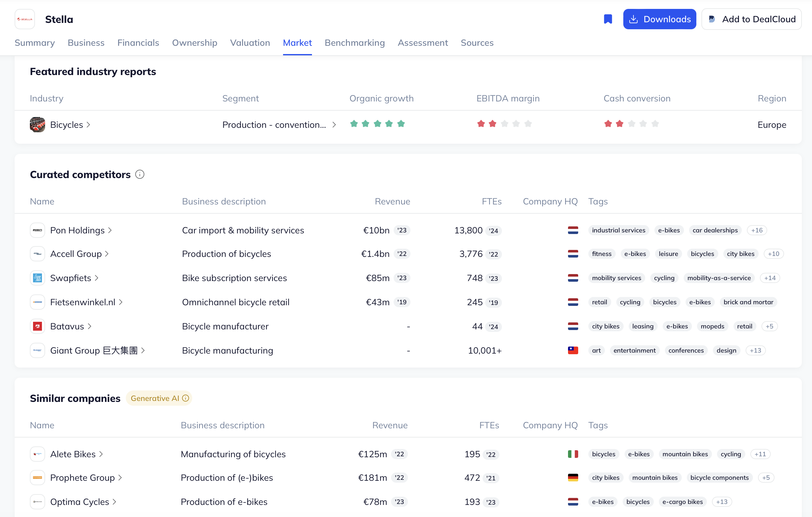Click the Stella company logo
This screenshot has height=517, width=812.
pos(24,19)
